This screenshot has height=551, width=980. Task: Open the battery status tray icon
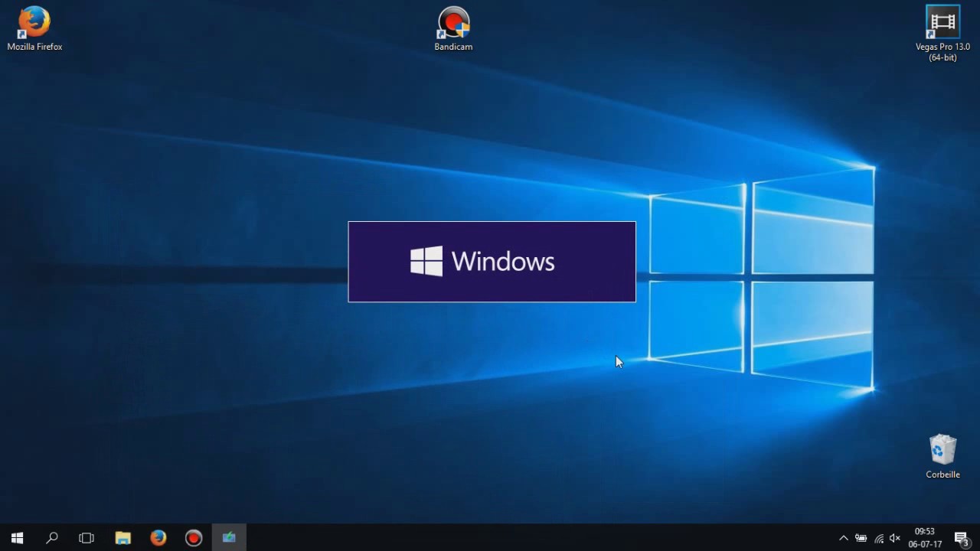point(861,538)
